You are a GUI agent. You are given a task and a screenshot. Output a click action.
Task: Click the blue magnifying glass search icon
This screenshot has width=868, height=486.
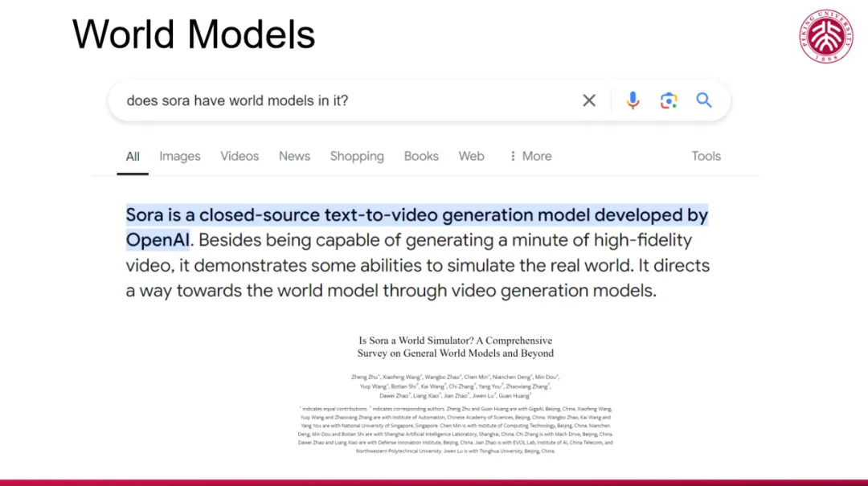pos(704,100)
